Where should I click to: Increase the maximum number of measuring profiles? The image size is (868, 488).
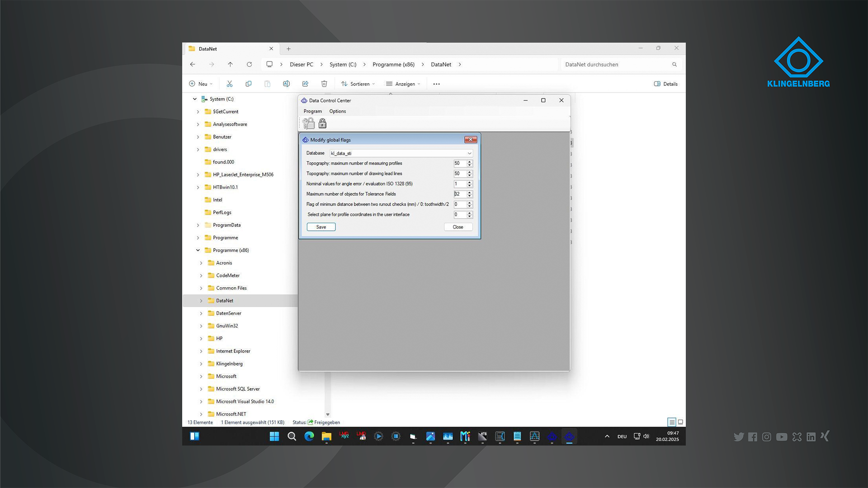click(470, 162)
